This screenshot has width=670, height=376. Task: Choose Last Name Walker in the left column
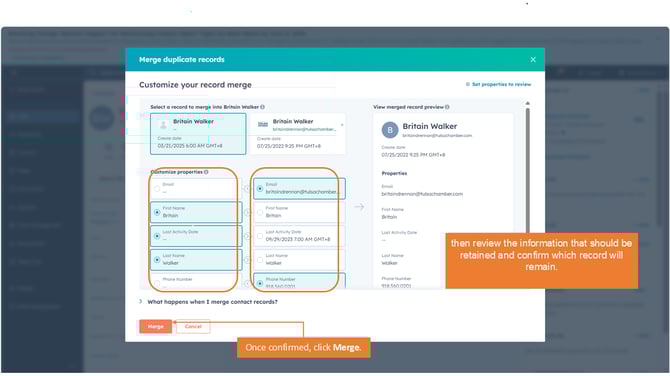[196, 259]
